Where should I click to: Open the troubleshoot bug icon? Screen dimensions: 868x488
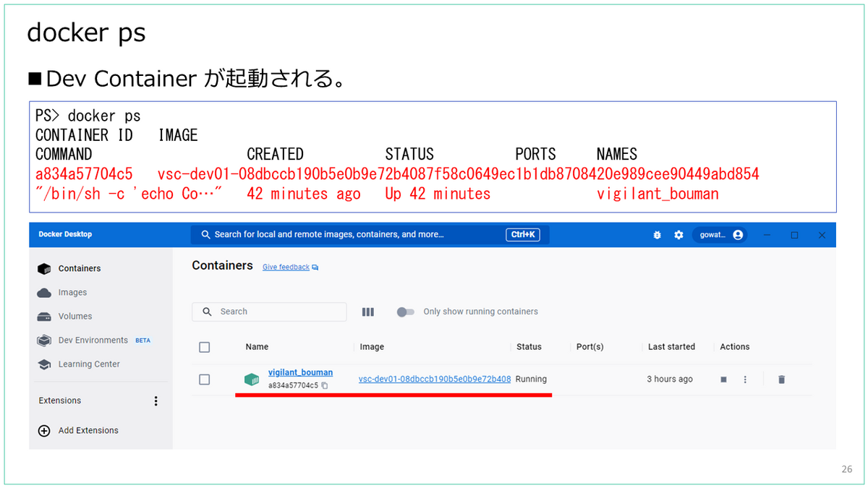pos(657,235)
